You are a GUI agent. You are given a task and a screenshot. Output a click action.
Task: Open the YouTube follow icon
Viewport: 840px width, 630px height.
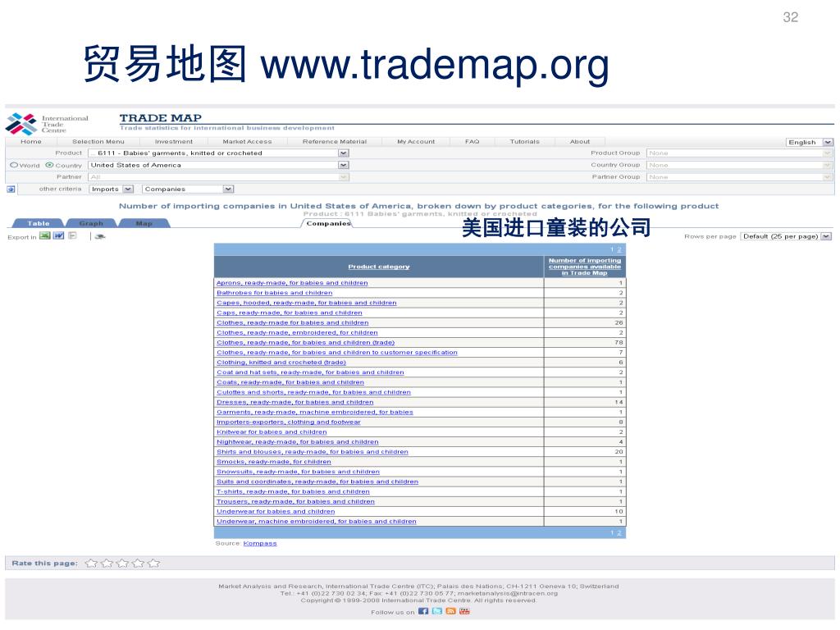point(464,611)
